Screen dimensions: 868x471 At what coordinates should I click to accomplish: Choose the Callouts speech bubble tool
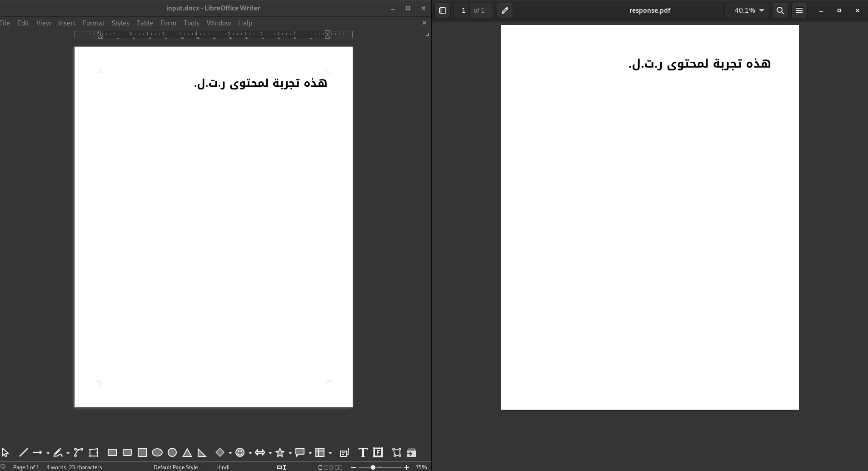pyautogui.click(x=300, y=452)
